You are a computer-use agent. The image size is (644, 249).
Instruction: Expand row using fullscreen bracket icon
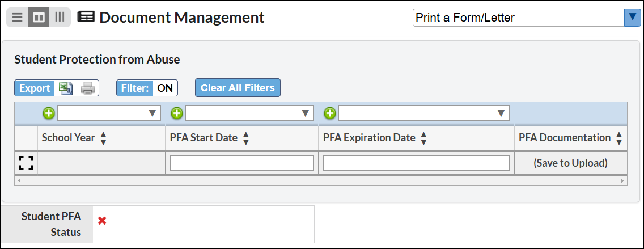click(26, 163)
